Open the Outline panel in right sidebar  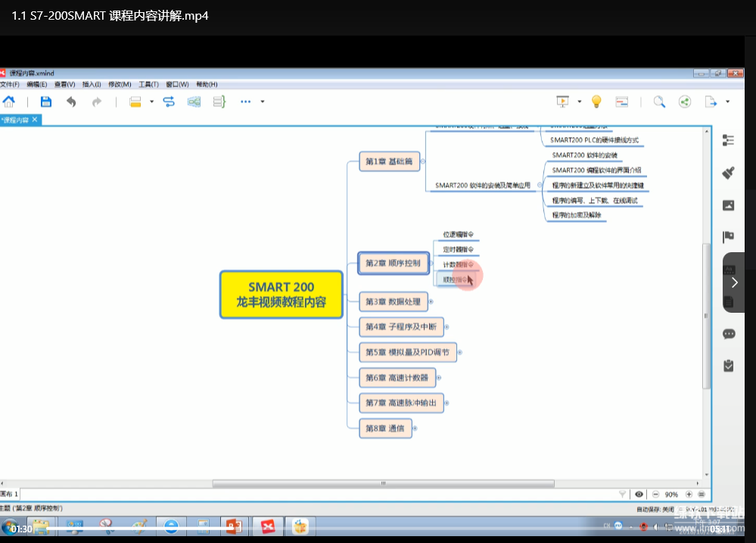tap(729, 140)
